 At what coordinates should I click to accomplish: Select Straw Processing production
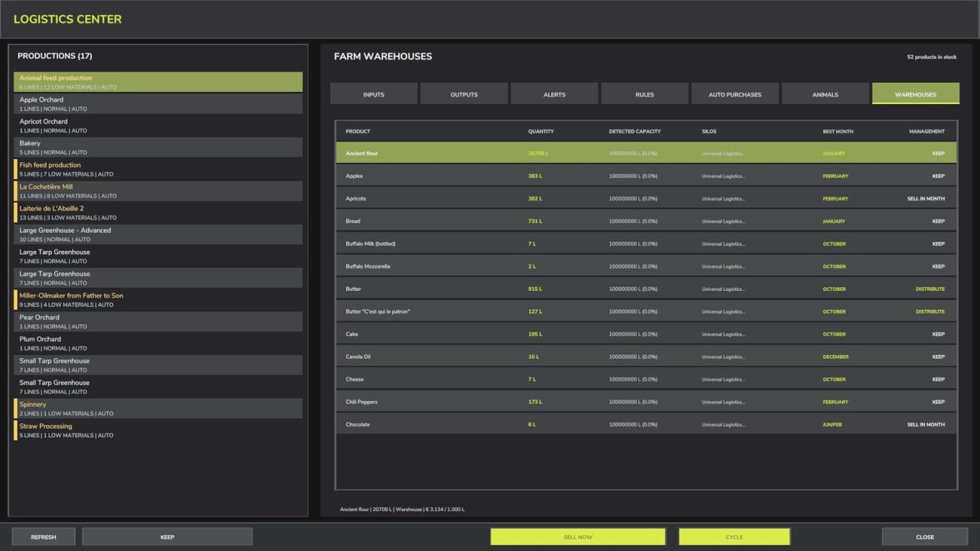point(158,430)
